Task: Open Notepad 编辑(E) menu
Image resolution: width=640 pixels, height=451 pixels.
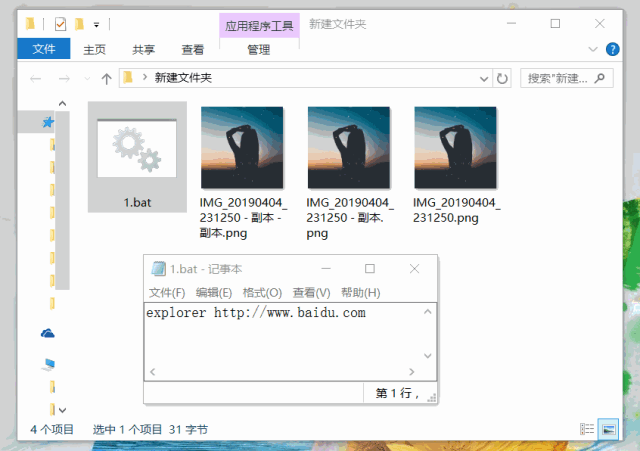Action: pyautogui.click(x=214, y=293)
